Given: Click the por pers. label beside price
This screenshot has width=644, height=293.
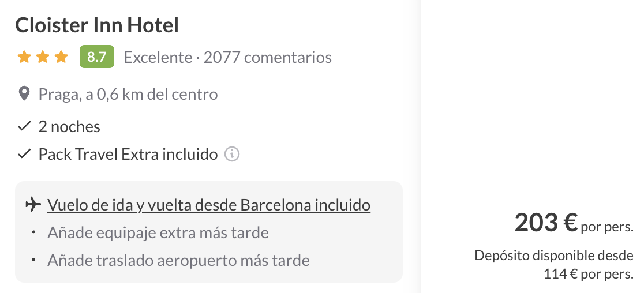Looking at the screenshot, I should tap(607, 227).
